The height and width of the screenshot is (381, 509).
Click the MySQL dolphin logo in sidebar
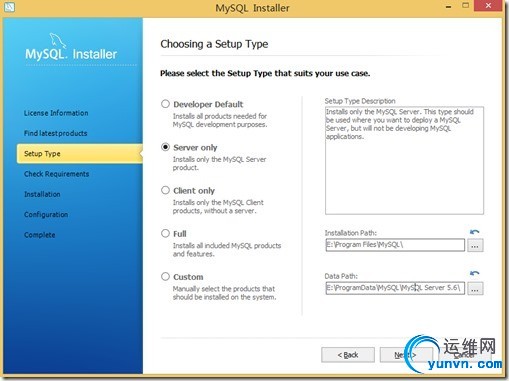point(57,40)
